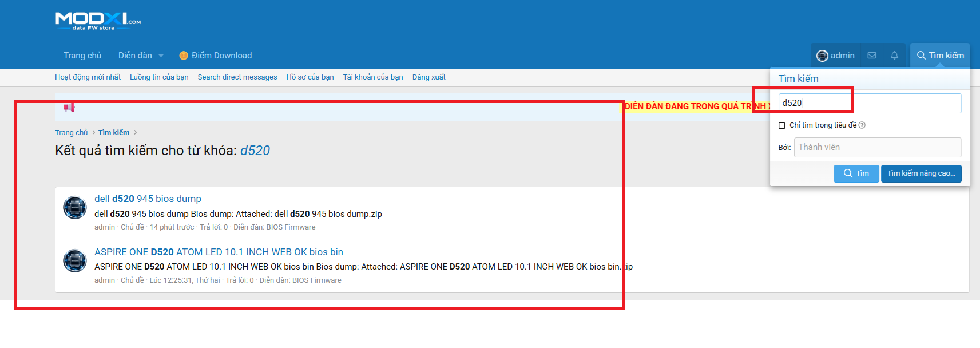Click the blue Tìm search button
Viewport: 980px width, 348px height.
pos(856,173)
